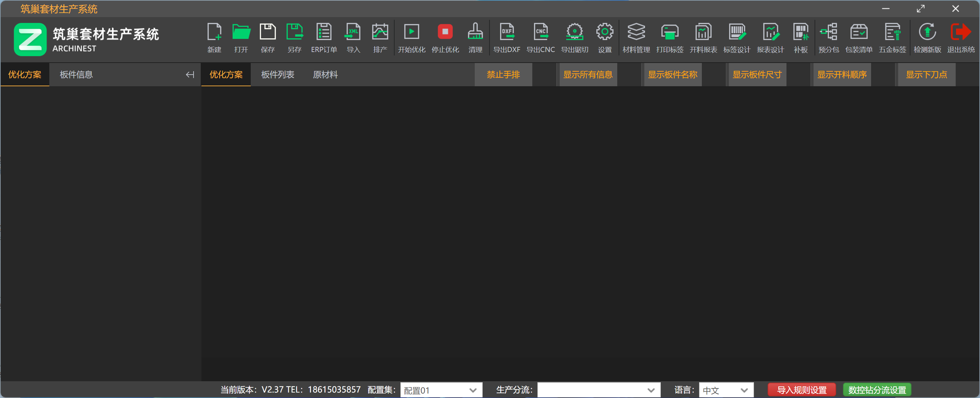Image resolution: width=980 pixels, height=398 pixels.
Task: Click the 导出锯切 saw blade icon
Action: point(574,32)
